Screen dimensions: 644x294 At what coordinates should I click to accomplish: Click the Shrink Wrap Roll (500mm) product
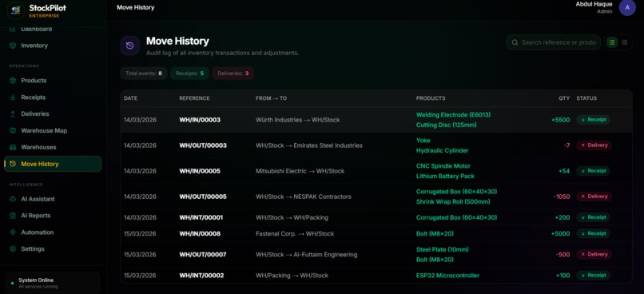click(x=453, y=201)
